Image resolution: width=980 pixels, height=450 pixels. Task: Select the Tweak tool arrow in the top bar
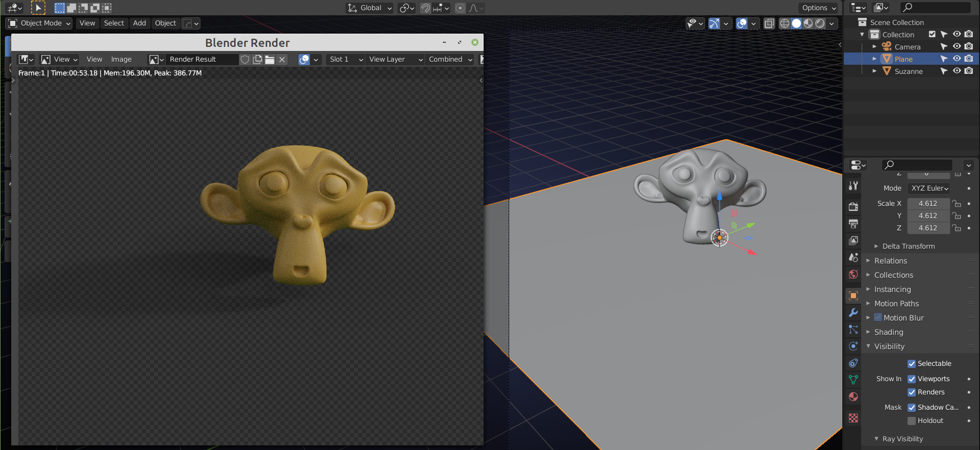point(38,8)
